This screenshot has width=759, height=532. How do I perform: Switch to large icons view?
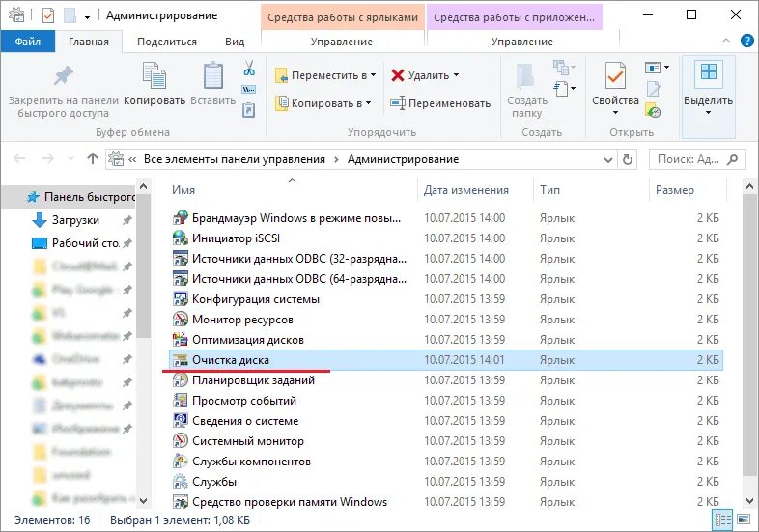tap(743, 520)
